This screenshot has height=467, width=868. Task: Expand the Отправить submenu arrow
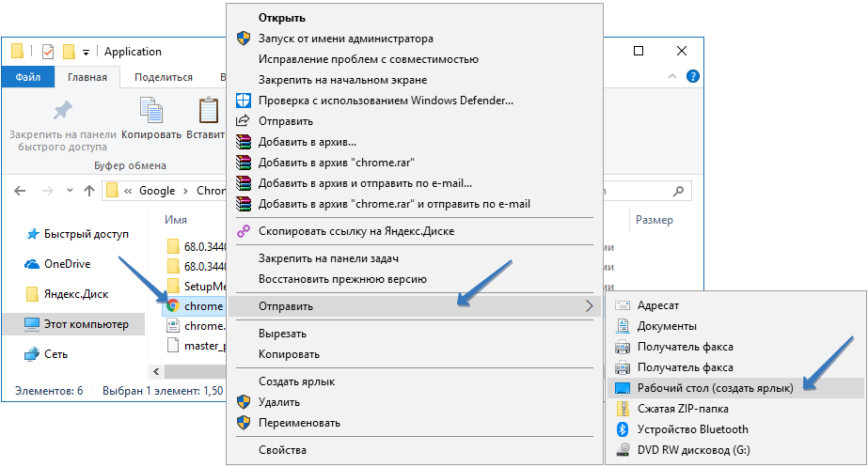click(x=590, y=305)
